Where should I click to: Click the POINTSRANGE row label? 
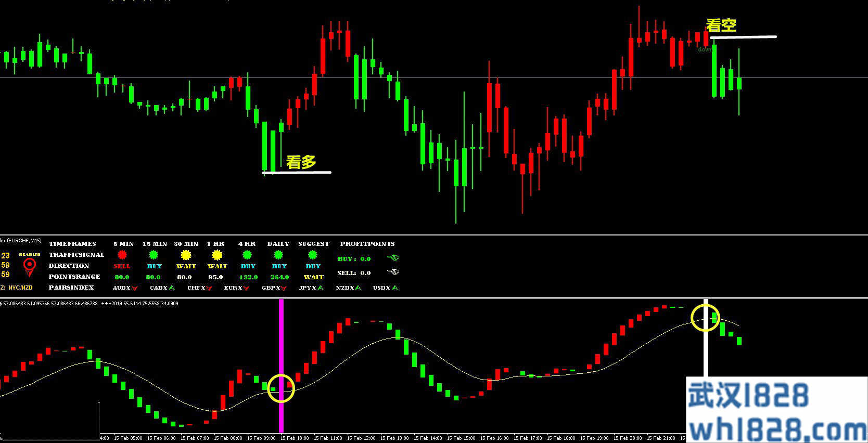pos(74,277)
